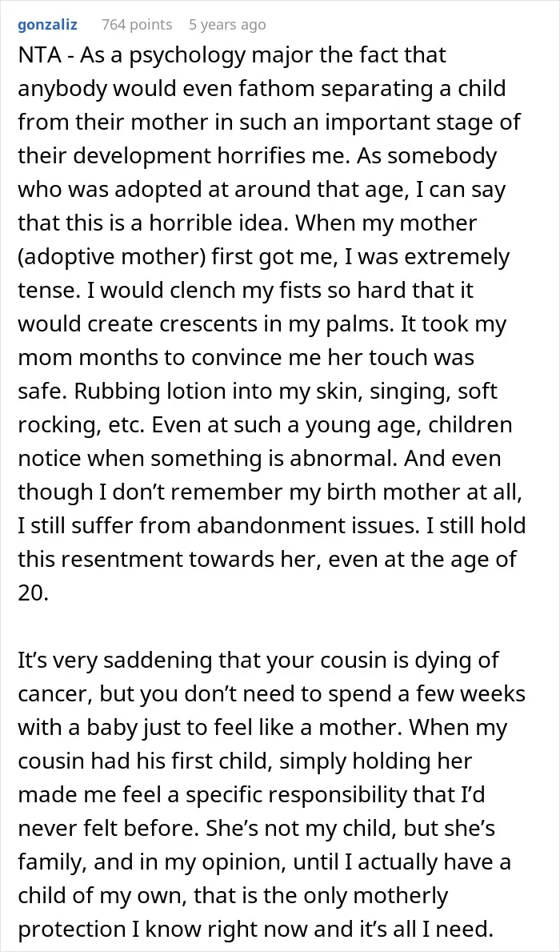Open the gonzaliz user profile link
This screenshot has height=952, width=560.
click(47, 25)
